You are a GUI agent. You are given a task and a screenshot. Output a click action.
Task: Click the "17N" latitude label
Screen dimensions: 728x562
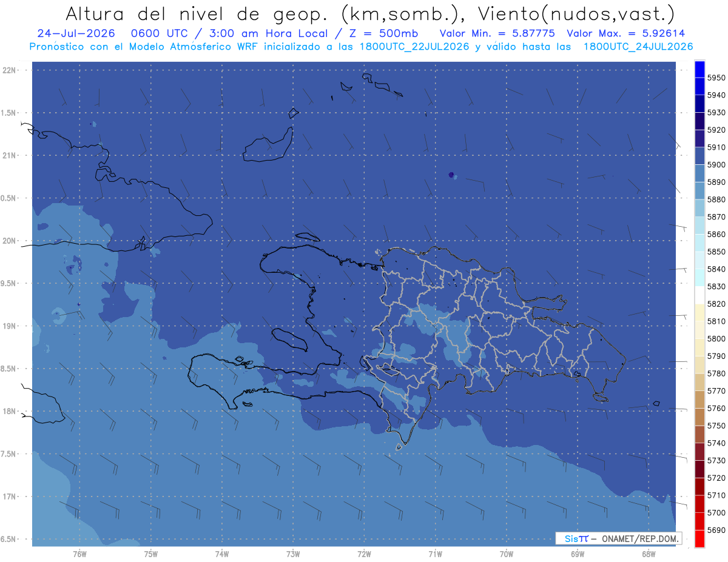[x=10, y=497]
